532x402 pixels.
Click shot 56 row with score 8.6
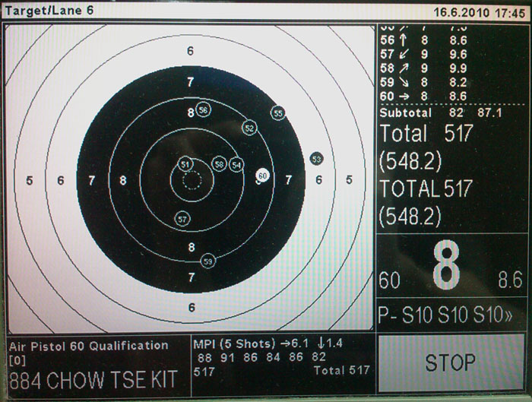coord(424,40)
